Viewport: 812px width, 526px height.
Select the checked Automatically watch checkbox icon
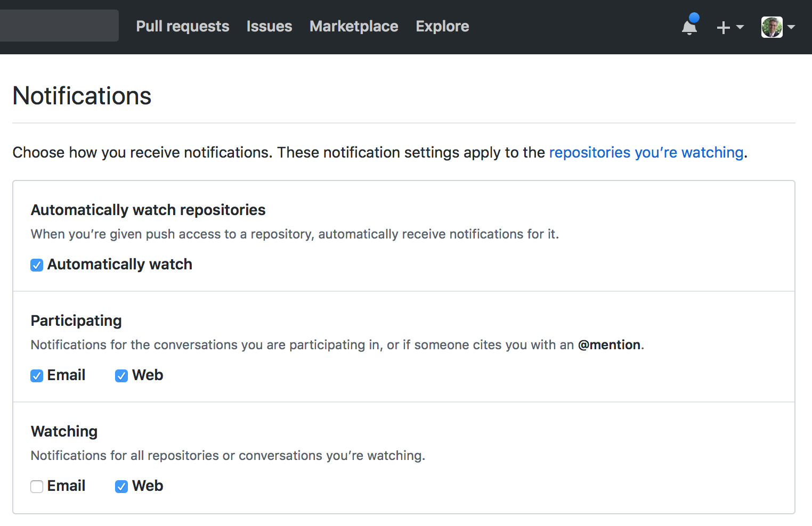36,265
